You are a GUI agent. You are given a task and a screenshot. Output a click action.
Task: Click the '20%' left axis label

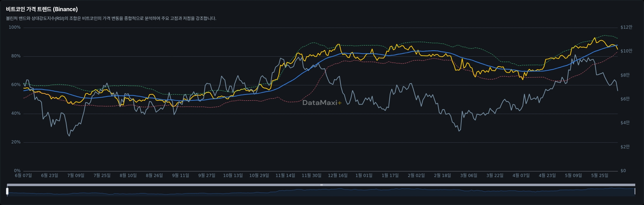point(16,142)
